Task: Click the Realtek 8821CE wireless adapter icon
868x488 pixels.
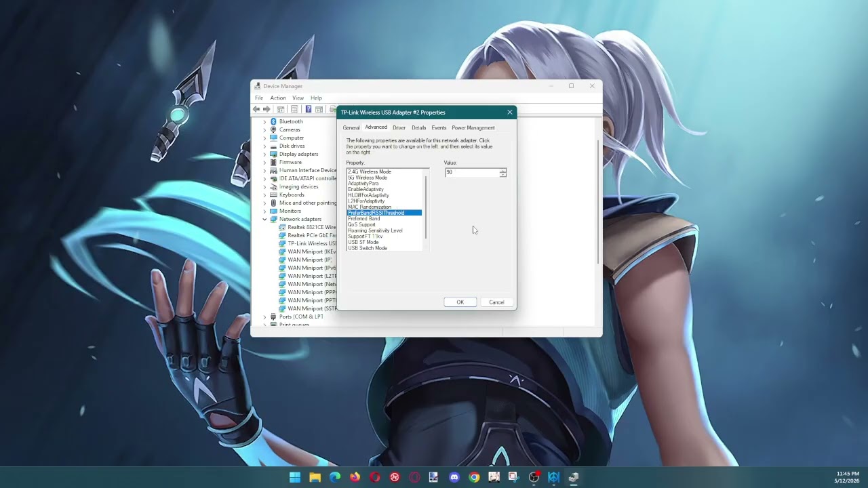Action: tap(282, 227)
